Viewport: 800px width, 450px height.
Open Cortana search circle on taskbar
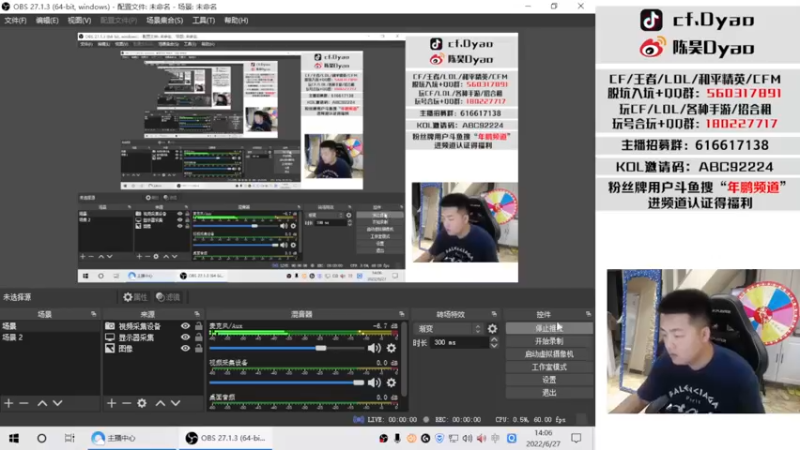coord(42,438)
